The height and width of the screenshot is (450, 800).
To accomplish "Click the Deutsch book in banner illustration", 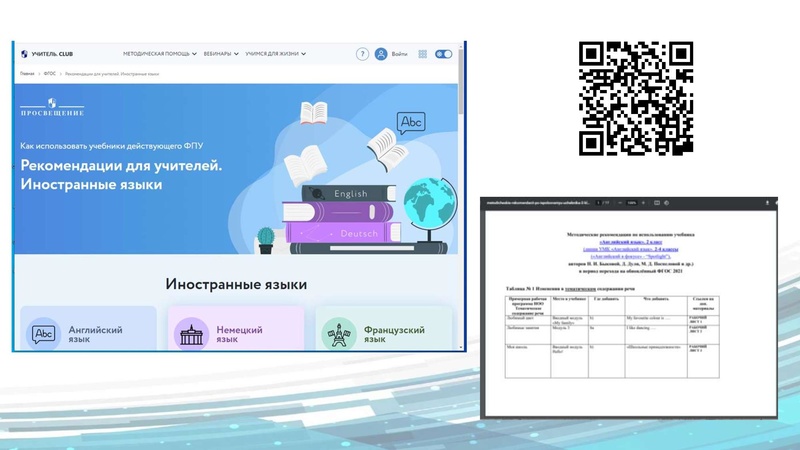I will click(342, 233).
